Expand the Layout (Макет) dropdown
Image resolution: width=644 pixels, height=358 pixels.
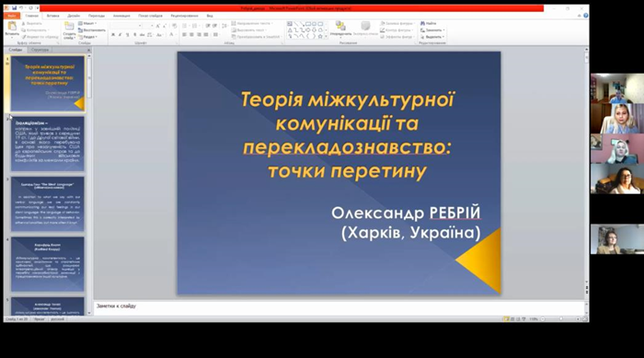[86, 23]
